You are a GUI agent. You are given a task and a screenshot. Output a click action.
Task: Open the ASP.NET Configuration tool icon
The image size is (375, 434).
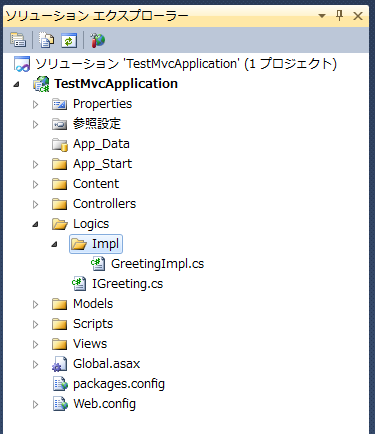pos(98,40)
